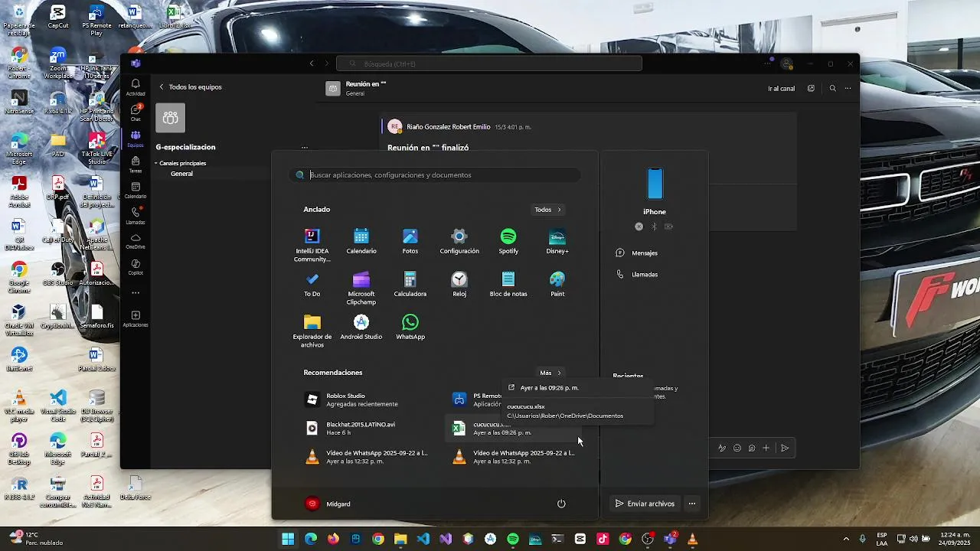The width and height of the screenshot is (980, 551).
Task: Launch pinned Android Studio in Start menu
Action: (361, 327)
